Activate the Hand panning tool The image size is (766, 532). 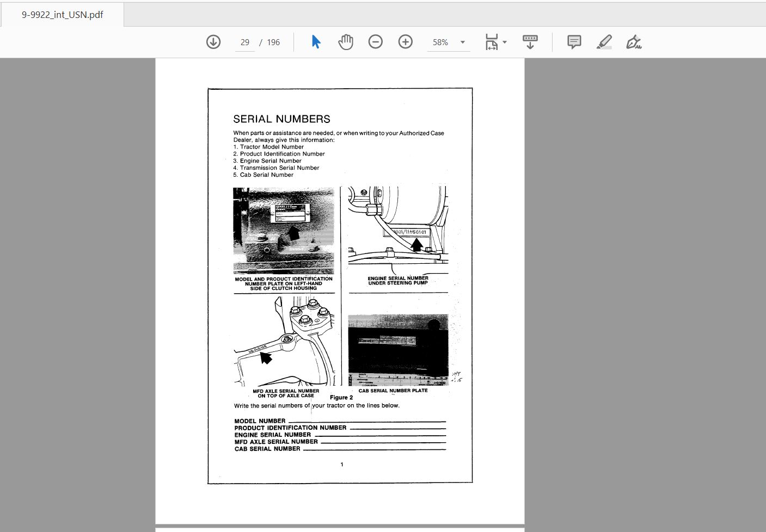[x=345, y=41]
